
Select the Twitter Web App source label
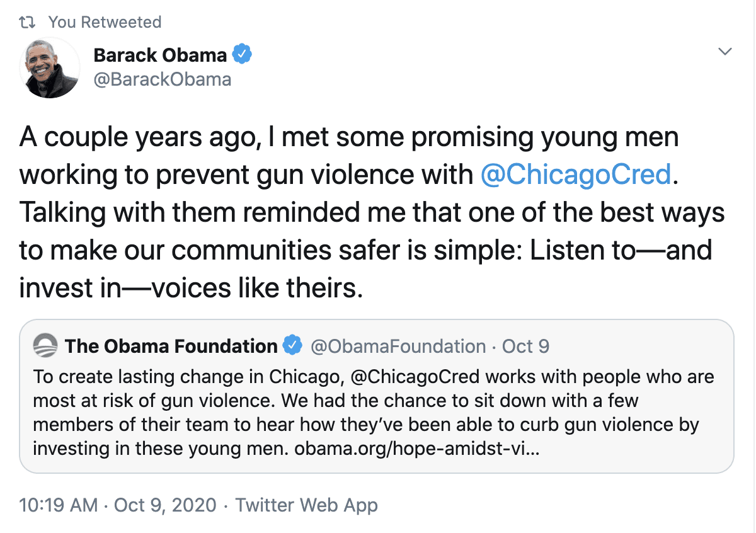(306, 505)
